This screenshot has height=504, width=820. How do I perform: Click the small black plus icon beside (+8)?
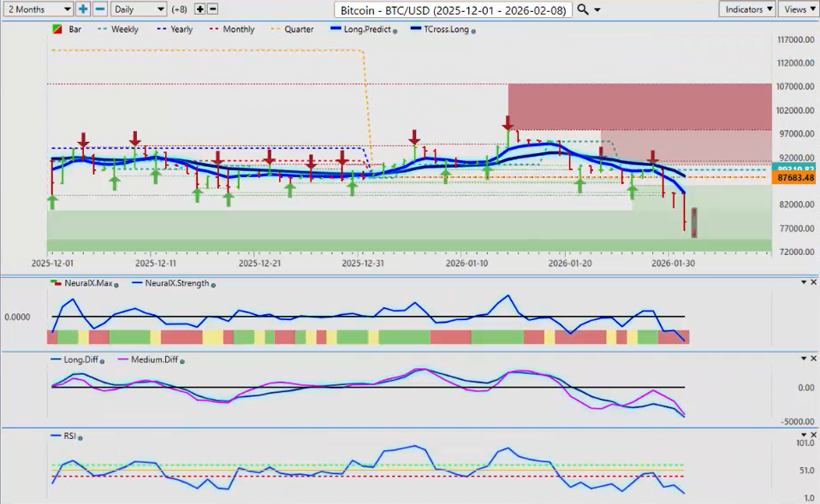(x=199, y=9)
